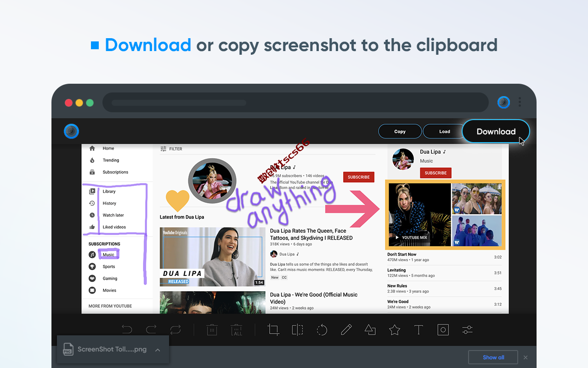Select the Text tool
The image size is (588, 368).
418,330
